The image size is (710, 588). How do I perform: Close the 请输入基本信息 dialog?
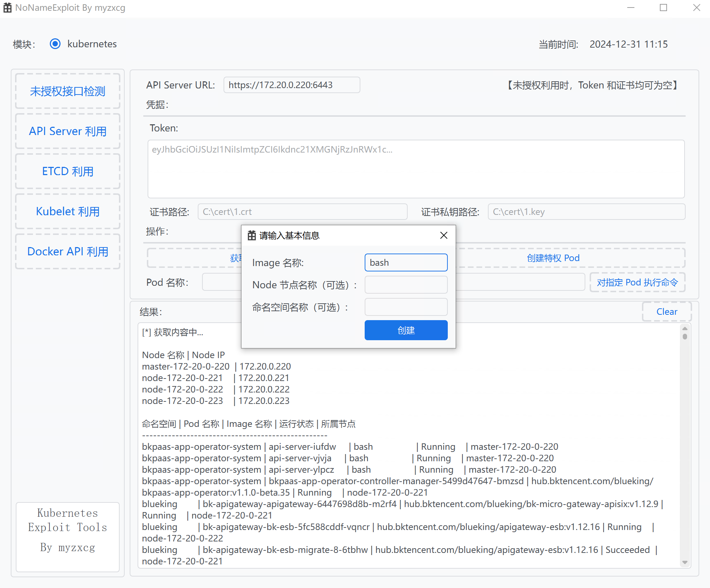[x=443, y=235]
